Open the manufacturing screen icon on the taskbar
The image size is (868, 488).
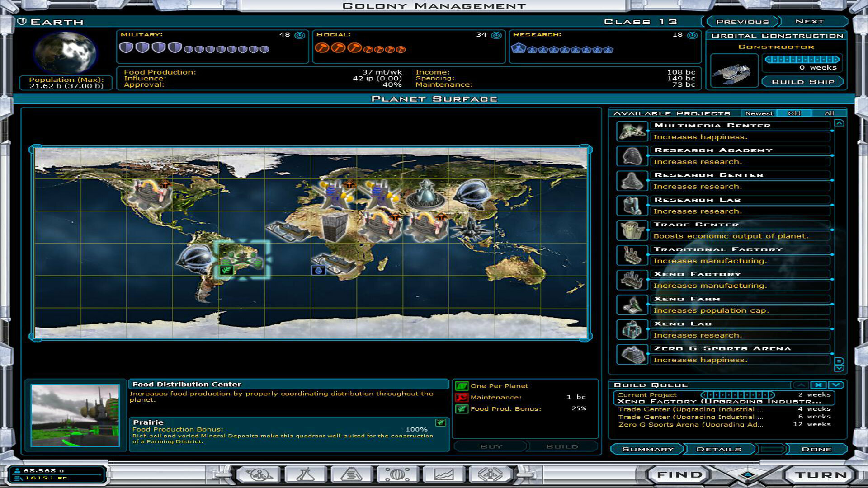click(350, 474)
